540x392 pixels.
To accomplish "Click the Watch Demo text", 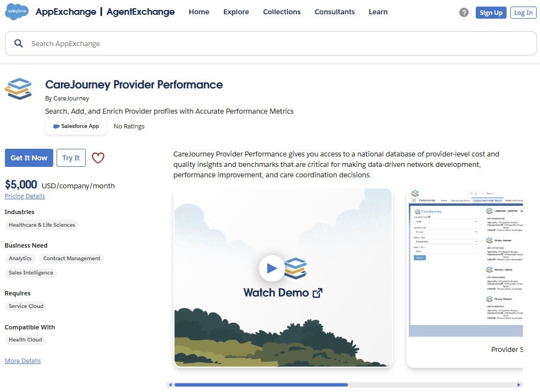I will coord(276,293).
